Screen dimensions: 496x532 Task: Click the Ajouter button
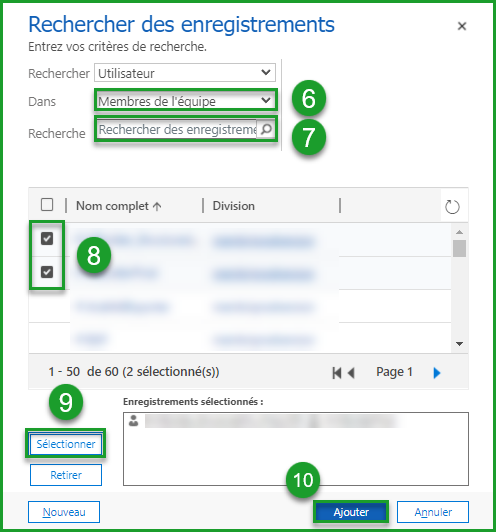point(351,512)
